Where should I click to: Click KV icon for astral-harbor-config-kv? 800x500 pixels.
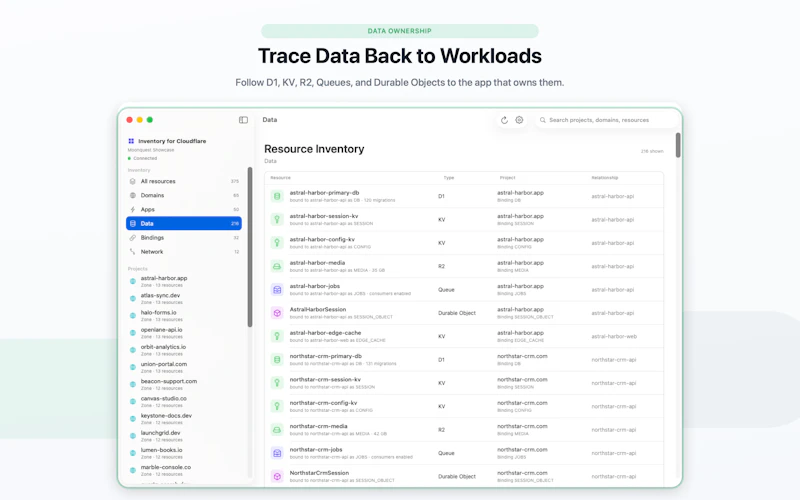277,243
